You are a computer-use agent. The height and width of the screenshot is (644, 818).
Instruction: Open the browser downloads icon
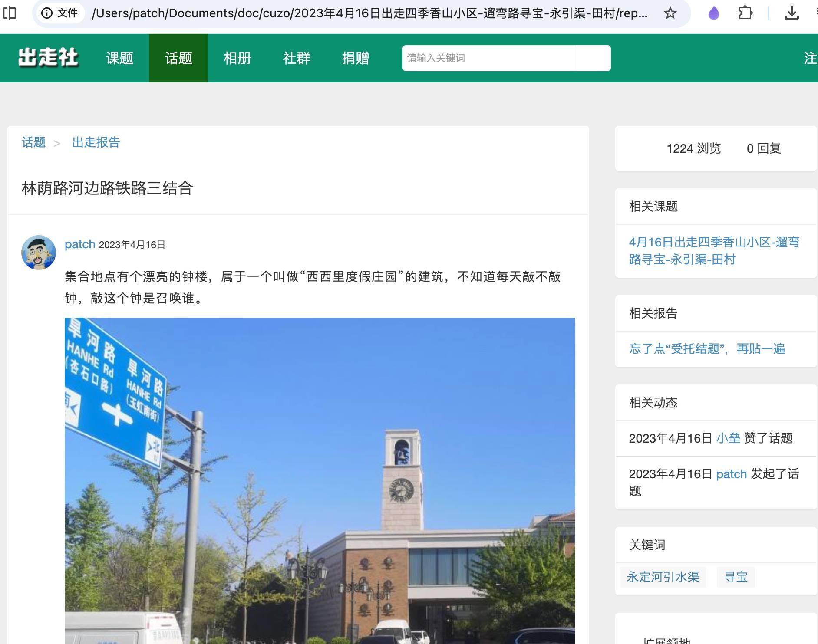click(792, 13)
